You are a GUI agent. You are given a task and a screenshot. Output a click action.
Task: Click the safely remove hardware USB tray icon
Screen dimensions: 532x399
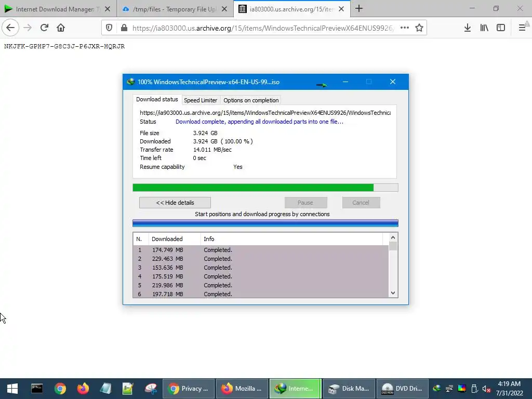(474, 389)
